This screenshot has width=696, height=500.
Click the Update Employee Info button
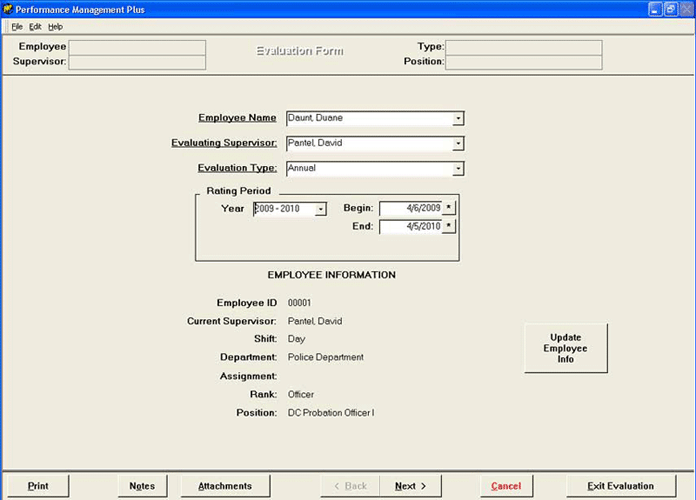click(x=565, y=348)
